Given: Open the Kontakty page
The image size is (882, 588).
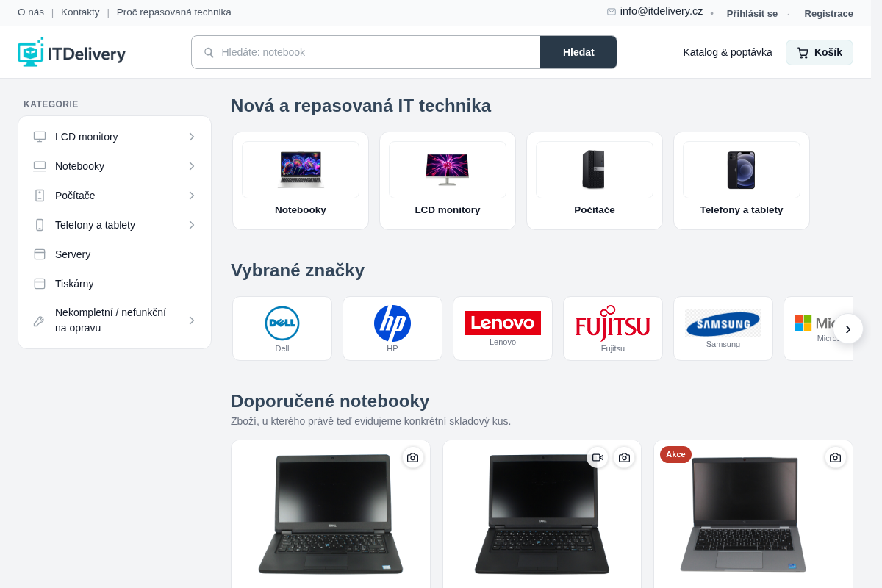Looking at the screenshot, I should (80, 12).
